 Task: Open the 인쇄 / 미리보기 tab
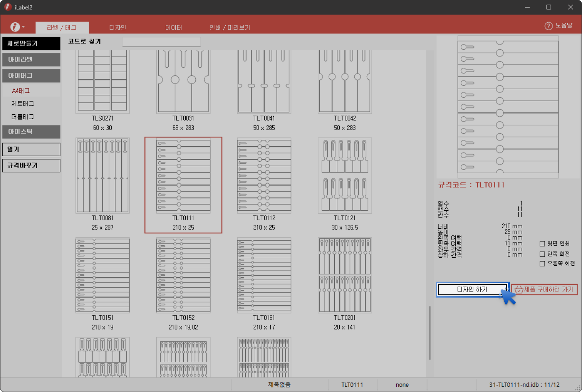tap(230, 27)
